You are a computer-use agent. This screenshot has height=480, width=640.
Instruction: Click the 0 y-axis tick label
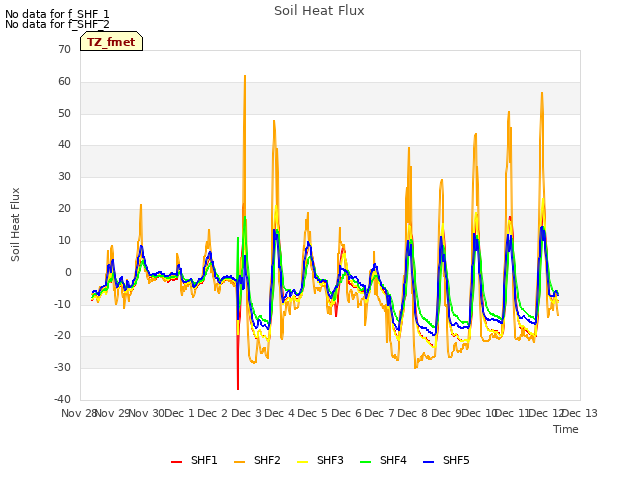[68, 272]
